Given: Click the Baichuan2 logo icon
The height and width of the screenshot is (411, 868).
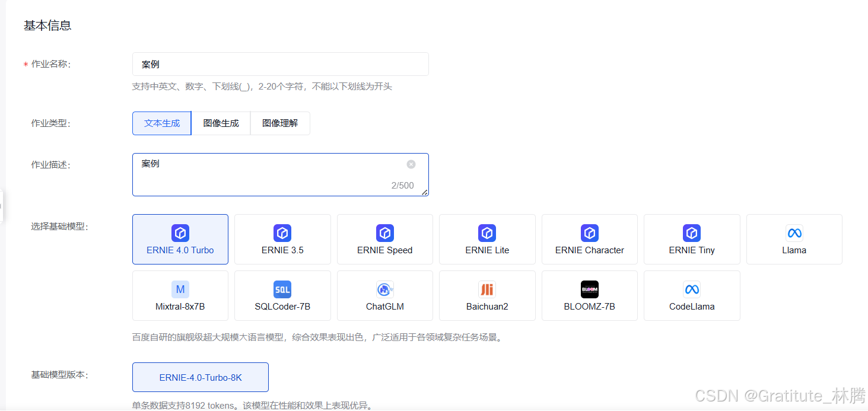Looking at the screenshot, I should (x=487, y=289).
